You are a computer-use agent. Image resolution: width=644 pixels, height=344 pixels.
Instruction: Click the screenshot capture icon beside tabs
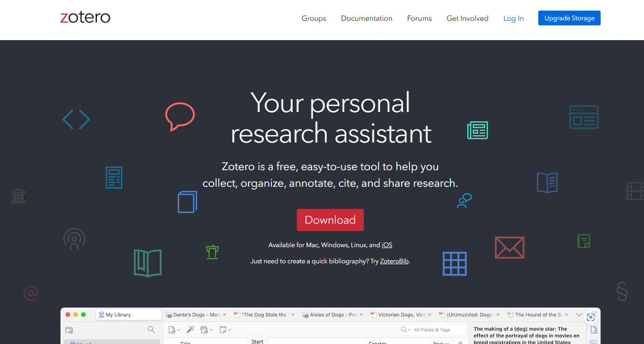pyautogui.click(x=591, y=316)
